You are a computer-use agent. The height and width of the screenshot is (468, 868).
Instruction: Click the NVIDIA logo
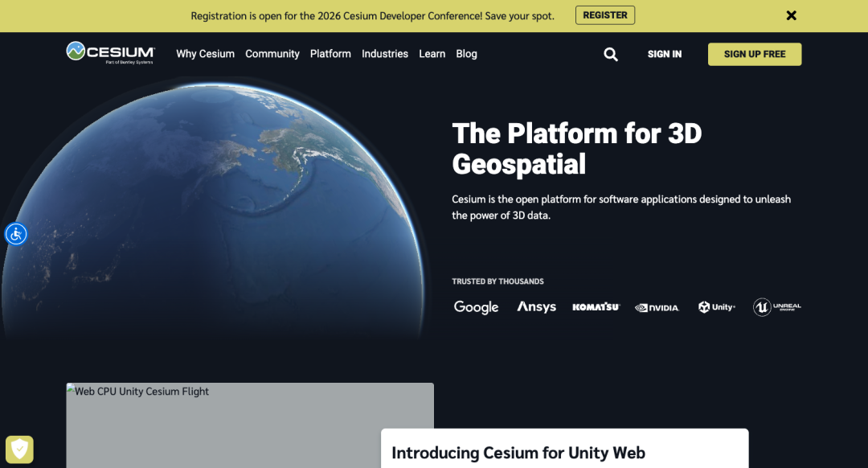[x=657, y=308]
